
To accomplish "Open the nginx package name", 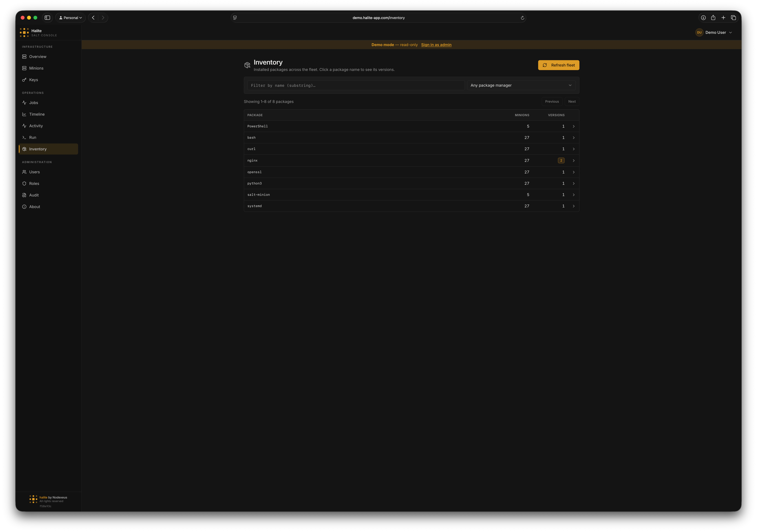I will point(253,160).
